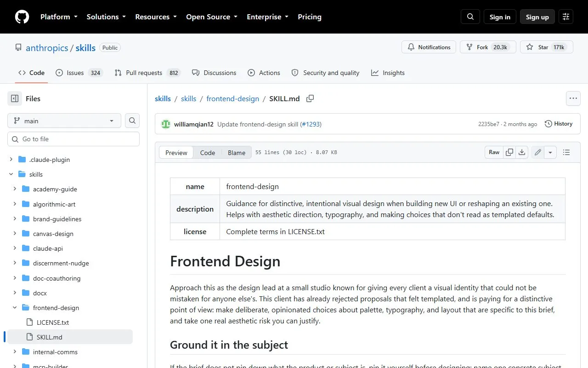The height and width of the screenshot is (368, 588).
Task: Open the Pricing link
Action: (310, 17)
